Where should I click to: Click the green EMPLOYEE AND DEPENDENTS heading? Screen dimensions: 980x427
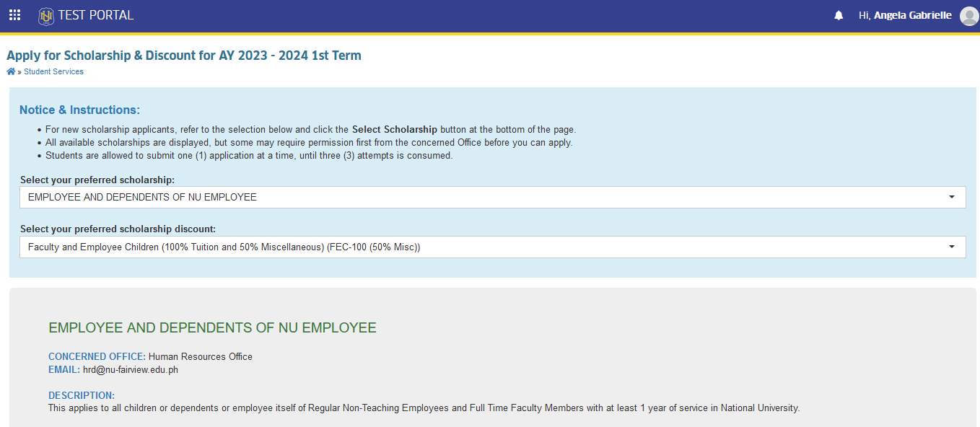tap(212, 328)
